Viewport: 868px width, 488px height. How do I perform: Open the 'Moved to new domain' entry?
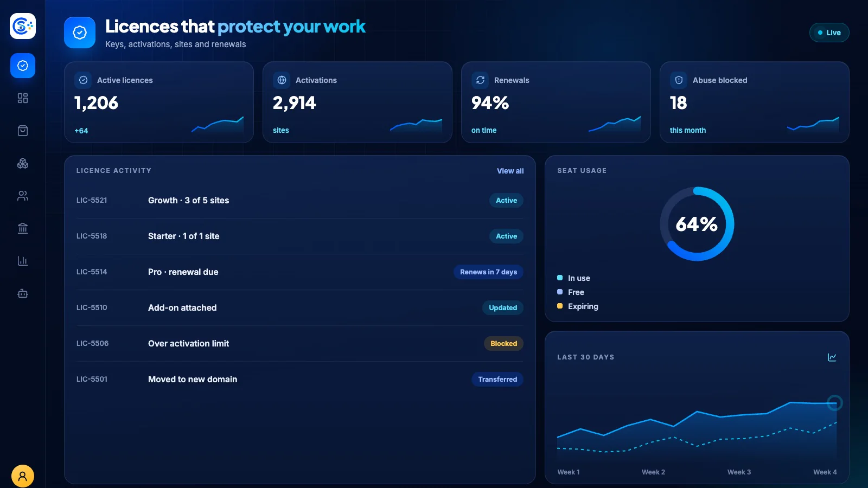pos(193,380)
